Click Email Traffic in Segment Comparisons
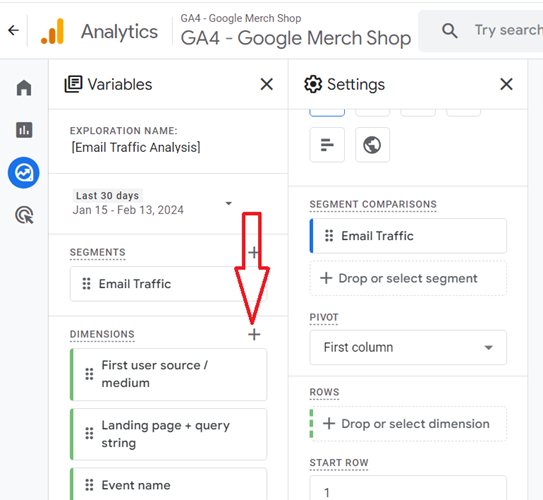 click(x=408, y=236)
